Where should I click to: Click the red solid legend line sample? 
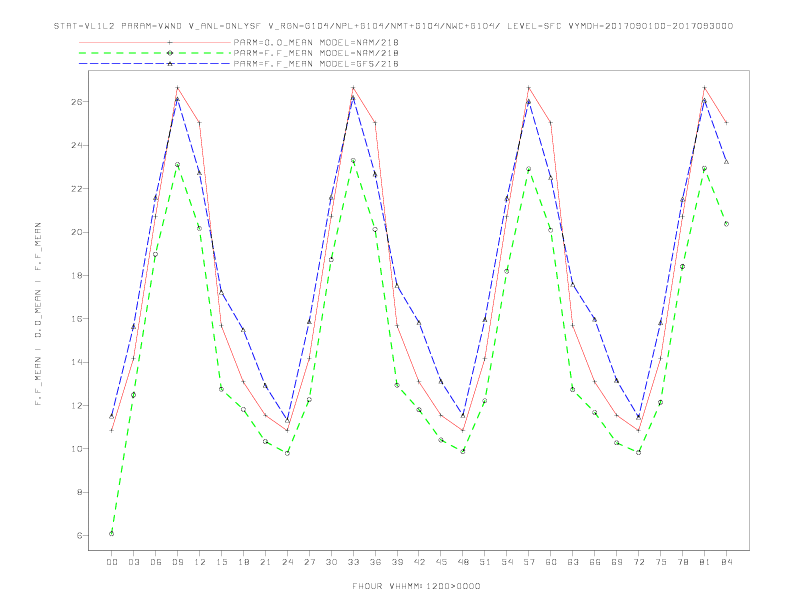tap(155, 42)
